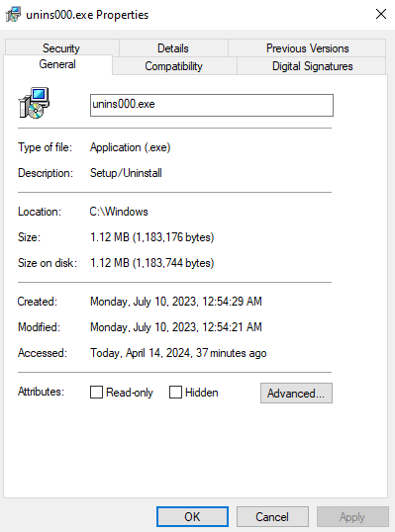Tick the Hidden attribute checkbox
This screenshot has height=532, width=395.
(x=175, y=393)
